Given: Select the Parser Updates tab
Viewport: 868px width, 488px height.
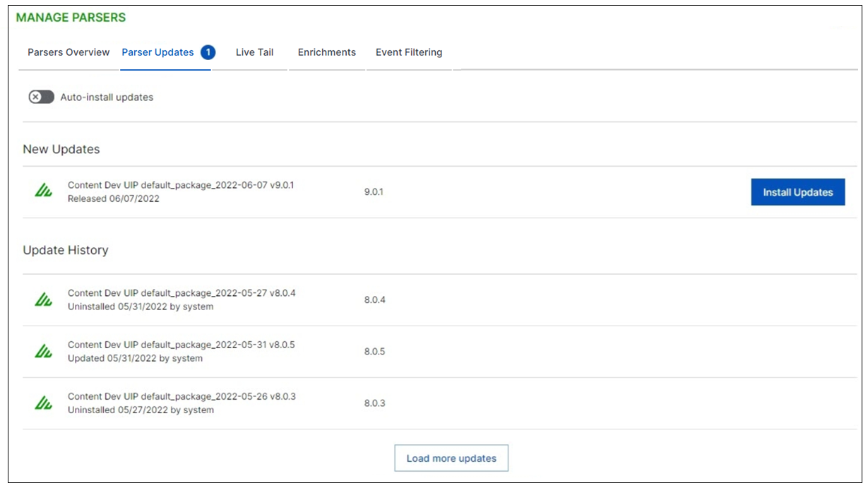Looking at the screenshot, I should 157,52.
